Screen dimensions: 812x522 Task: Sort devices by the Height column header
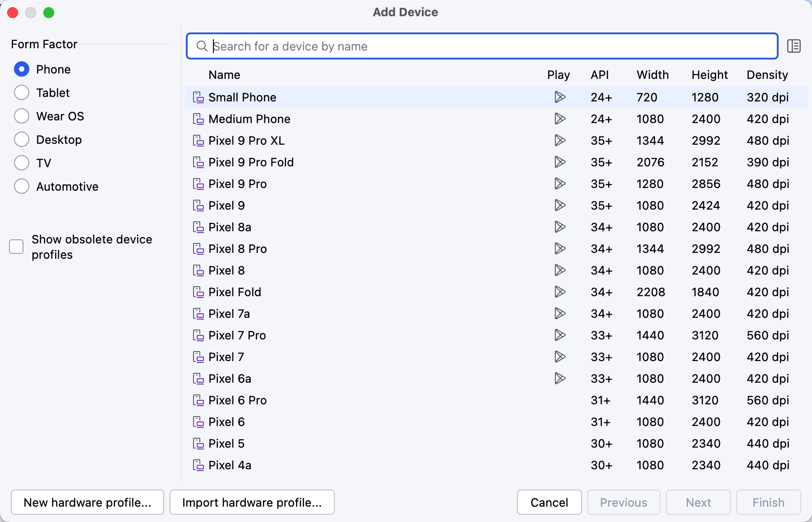pos(710,75)
